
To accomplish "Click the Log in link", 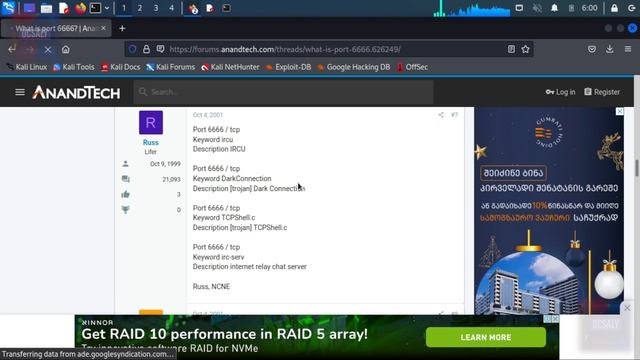I will (560, 92).
